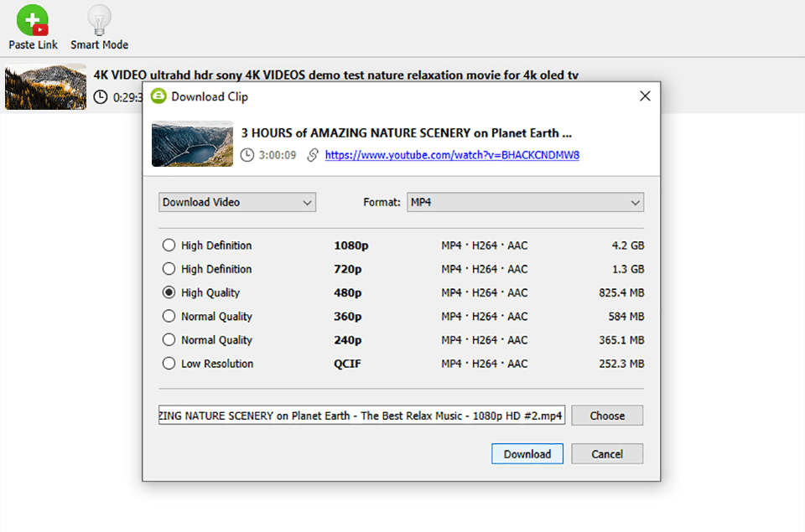Viewport: 805px width, 532px height.
Task: Cancel the download dialog
Action: (606, 453)
